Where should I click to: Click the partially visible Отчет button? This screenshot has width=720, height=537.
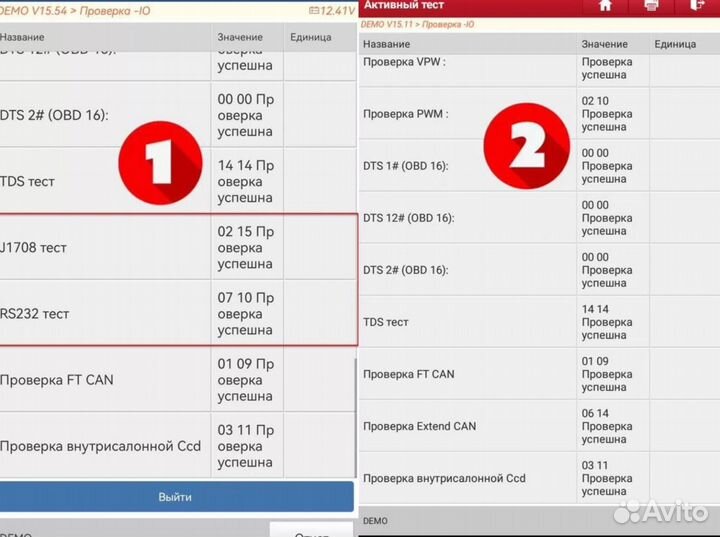[311, 531]
